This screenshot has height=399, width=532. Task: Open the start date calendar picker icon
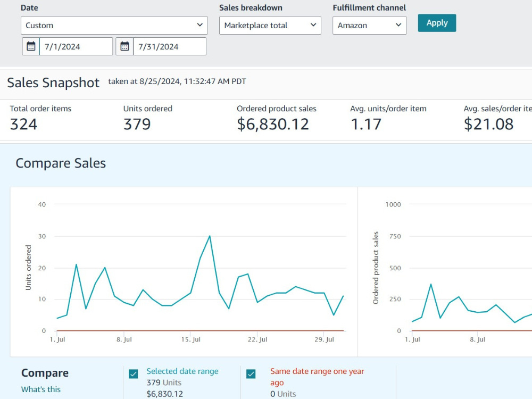coord(31,46)
